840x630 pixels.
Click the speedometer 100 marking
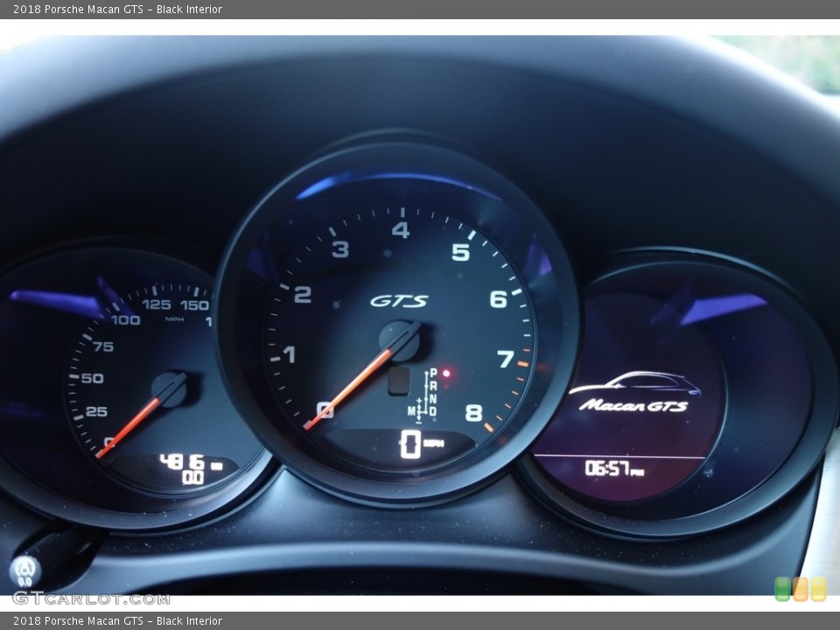[x=125, y=320]
